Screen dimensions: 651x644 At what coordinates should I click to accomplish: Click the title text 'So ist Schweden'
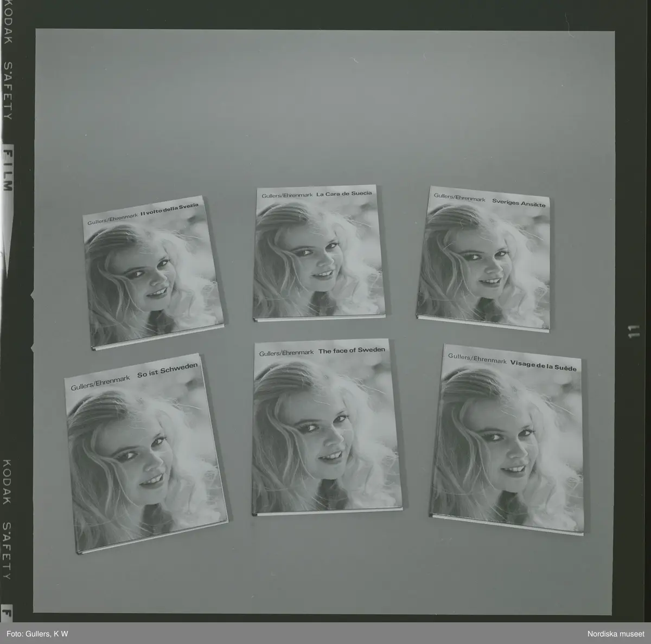[168, 370]
